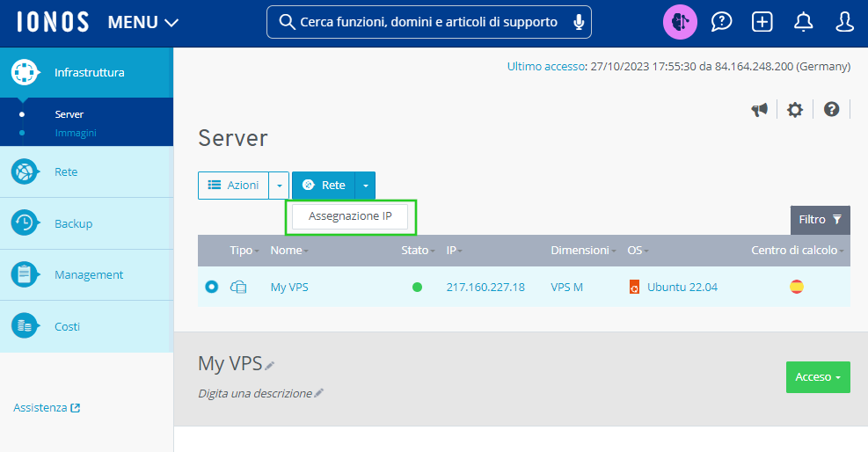The width and height of the screenshot is (868, 452).
Task: Click the Ubuntu OS icon
Action: point(634,288)
